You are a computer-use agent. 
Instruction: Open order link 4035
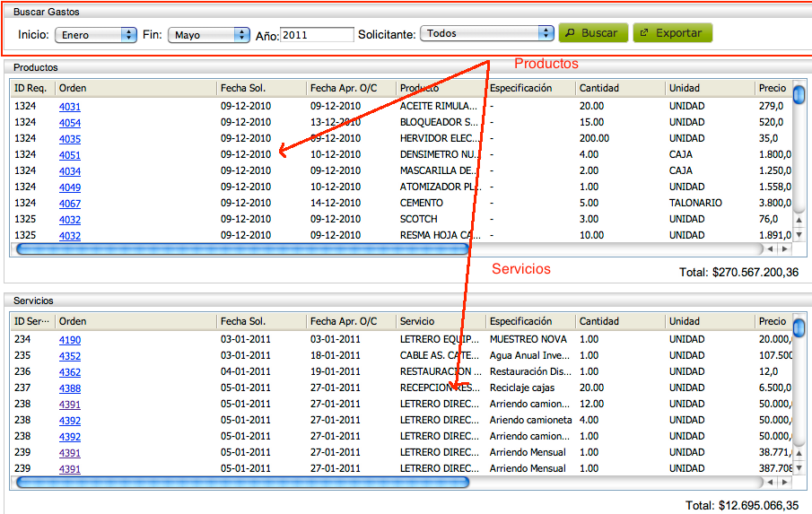(x=70, y=139)
